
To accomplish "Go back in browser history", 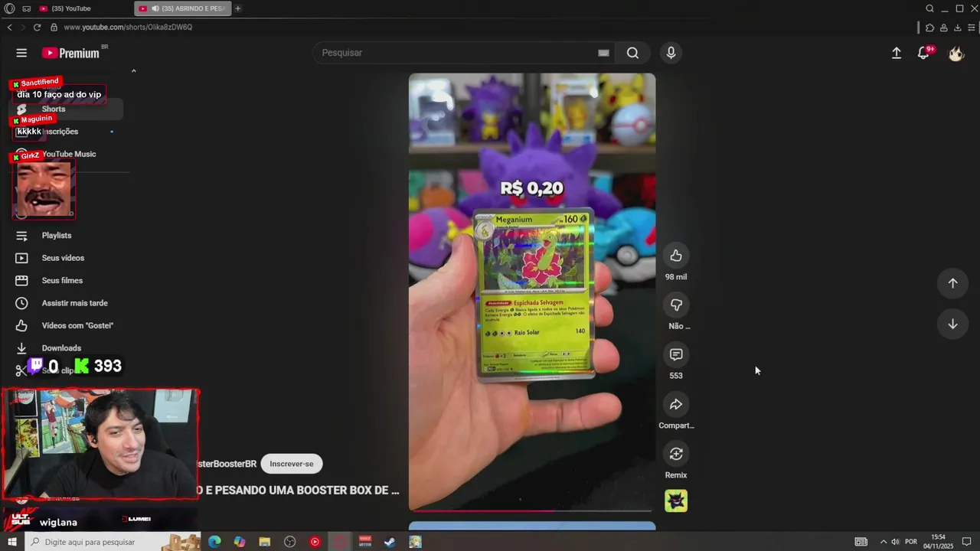I will click(9, 27).
